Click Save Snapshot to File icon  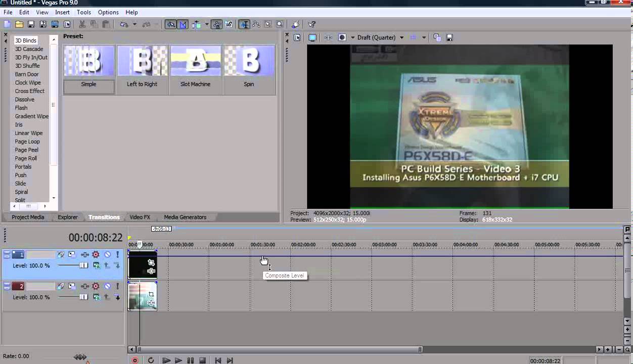tap(449, 37)
